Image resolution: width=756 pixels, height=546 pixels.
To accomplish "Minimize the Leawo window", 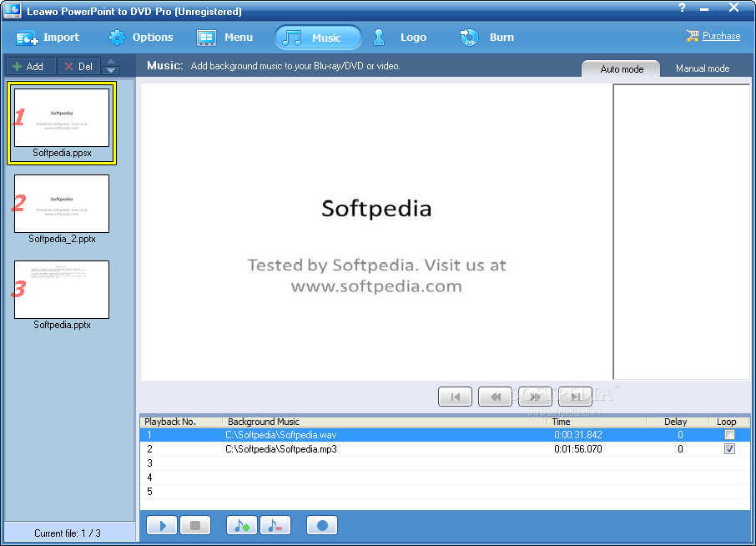I will [704, 8].
